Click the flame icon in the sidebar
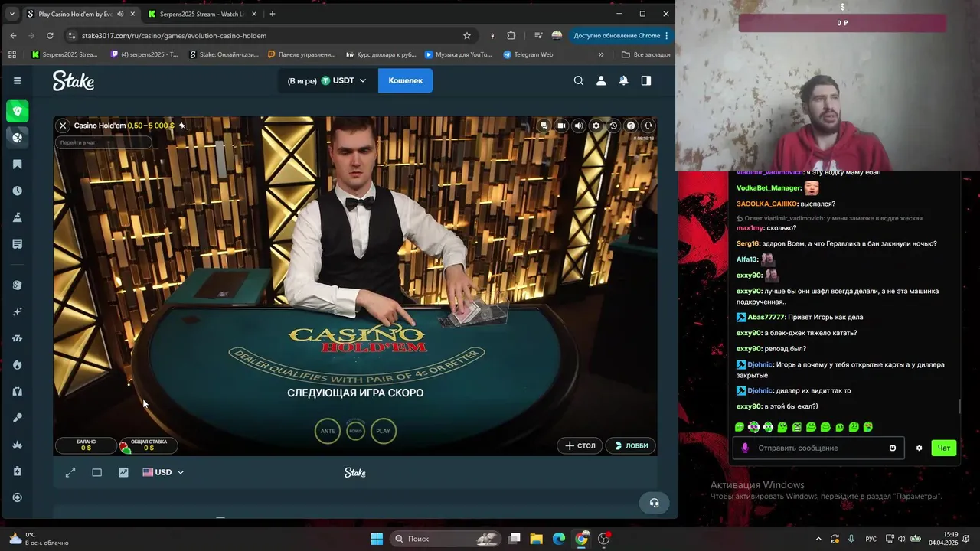This screenshot has height=551, width=980. point(17,365)
